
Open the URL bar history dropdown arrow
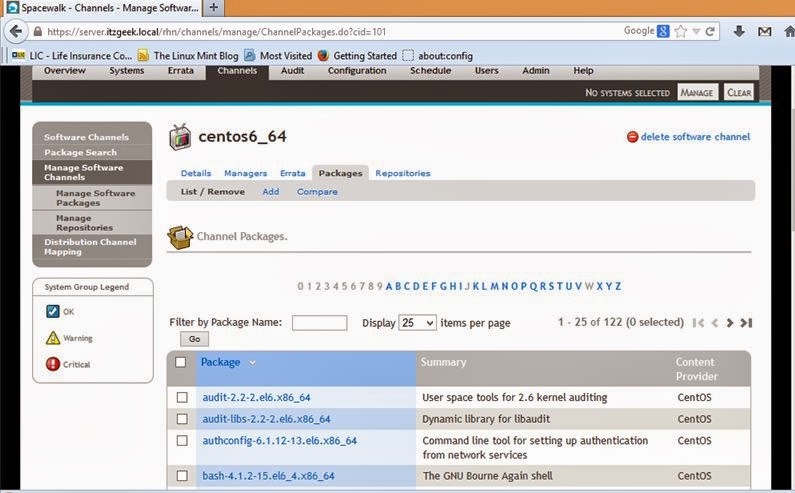(697, 31)
